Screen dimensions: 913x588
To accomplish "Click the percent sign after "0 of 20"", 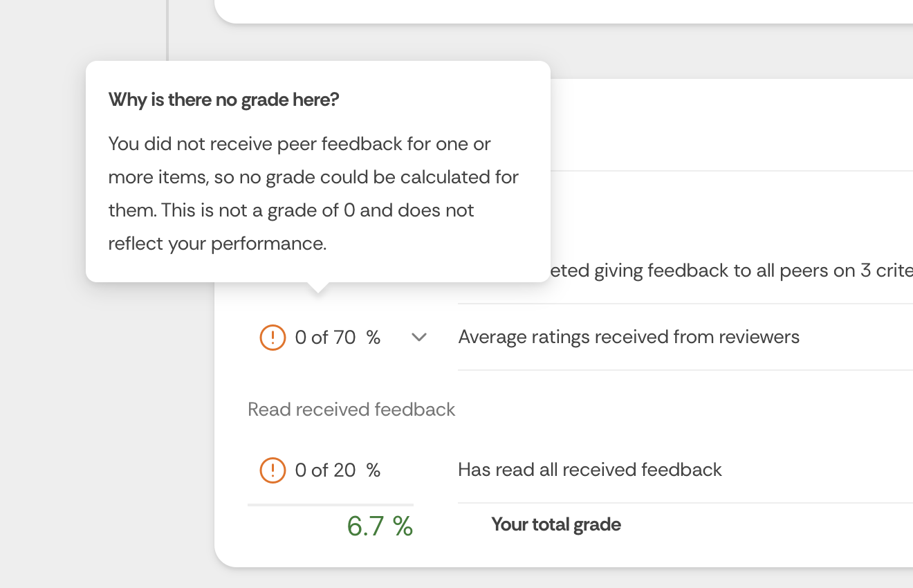I will pyautogui.click(x=373, y=470).
